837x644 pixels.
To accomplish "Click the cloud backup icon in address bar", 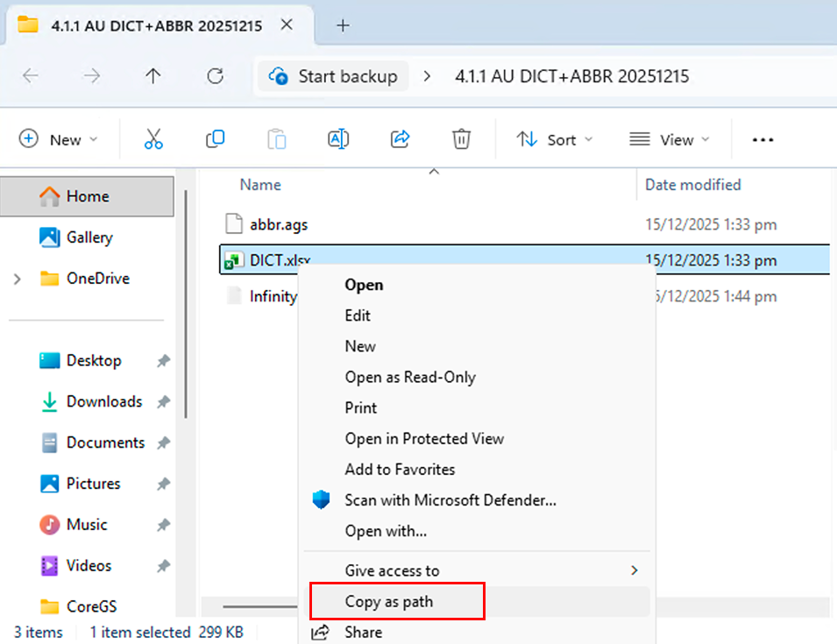I will coord(278,76).
